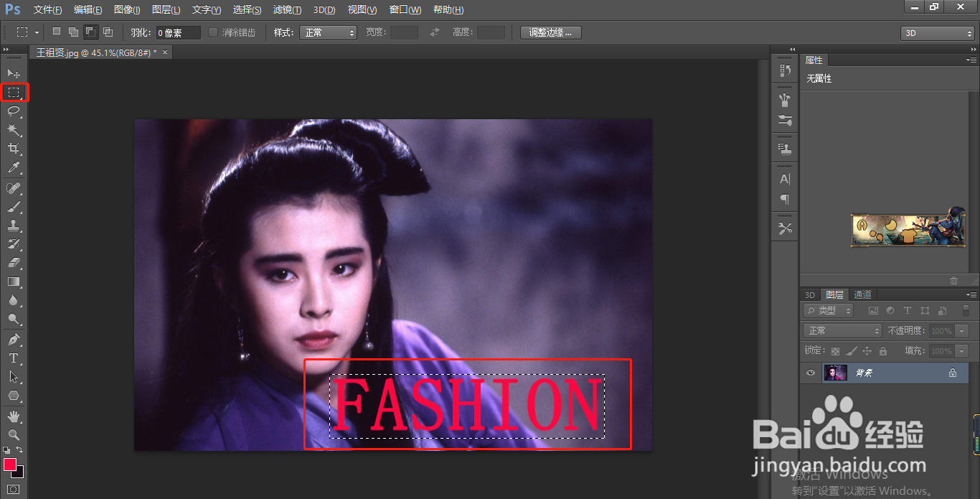Choose New Selection mode
The image size is (980, 499).
(57, 32)
